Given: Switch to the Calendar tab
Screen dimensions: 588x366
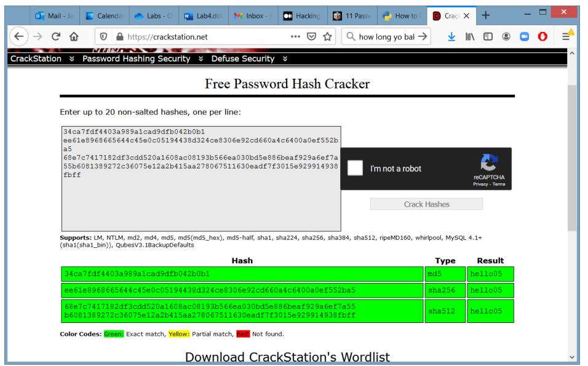Looking at the screenshot, I should point(104,16).
